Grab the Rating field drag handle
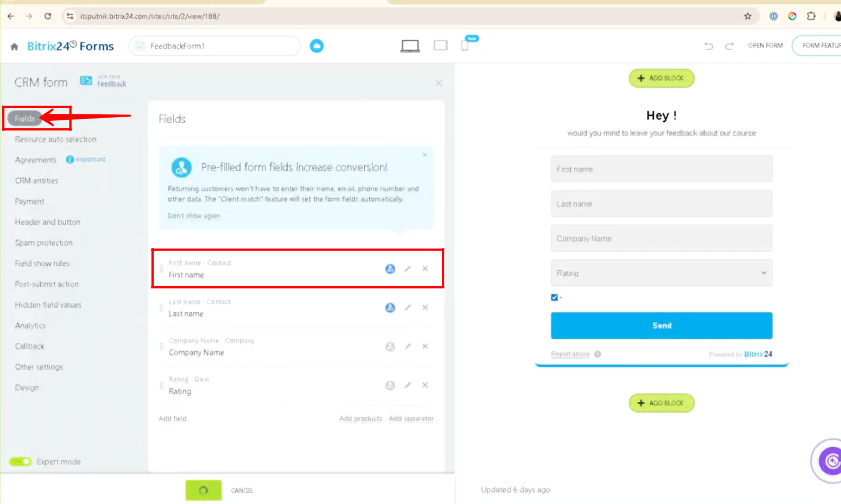The height and width of the screenshot is (504, 841). 161,385
